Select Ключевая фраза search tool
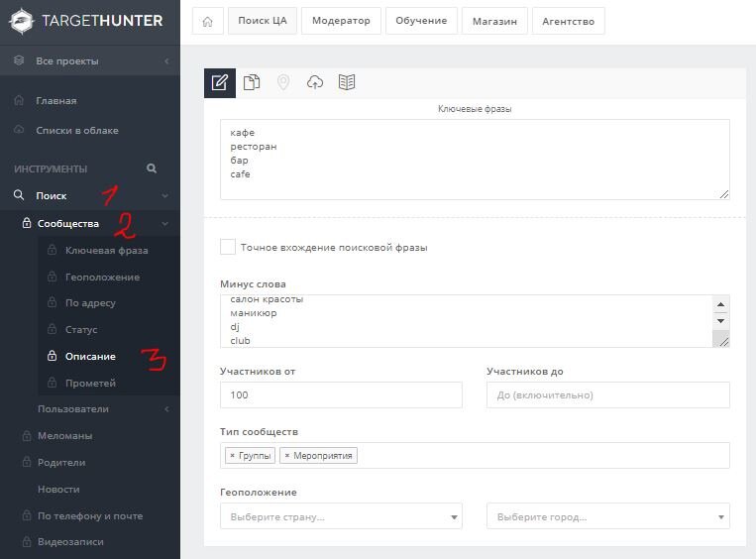 (x=107, y=251)
